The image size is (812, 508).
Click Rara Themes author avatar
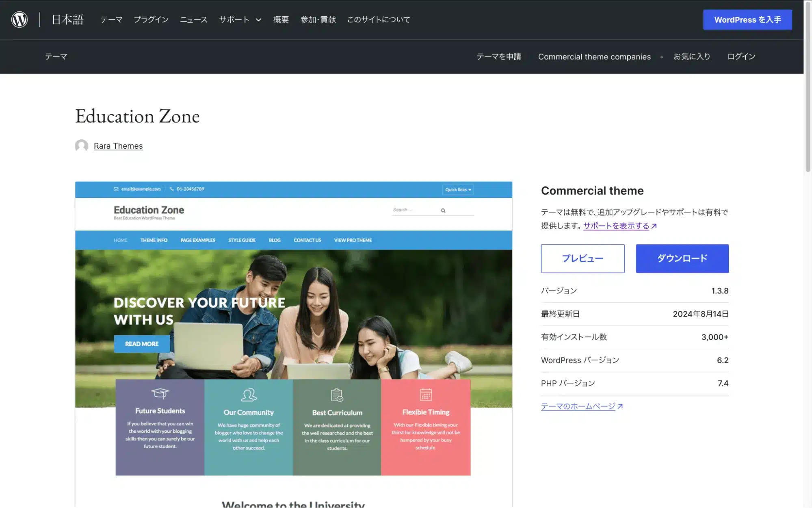(82, 145)
